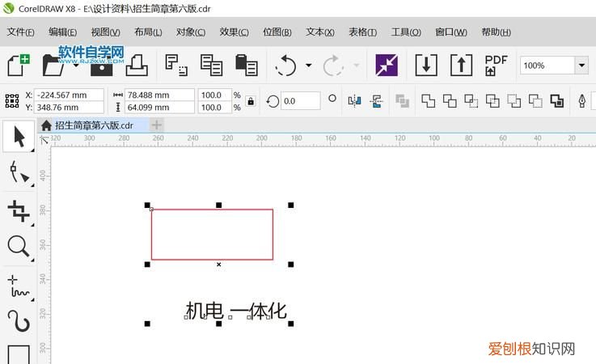Open the Window menu 窗口(W)
This screenshot has height=364, width=596.
(451, 32)
